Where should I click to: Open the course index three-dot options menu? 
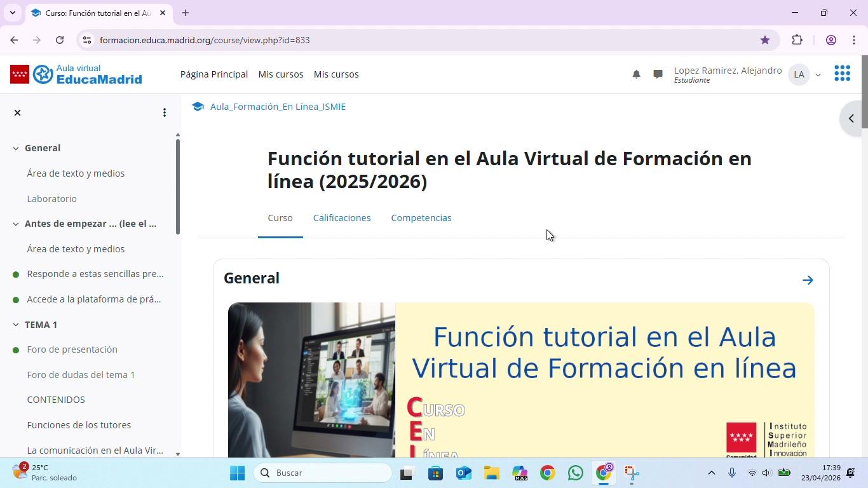[x=165, y=112]
